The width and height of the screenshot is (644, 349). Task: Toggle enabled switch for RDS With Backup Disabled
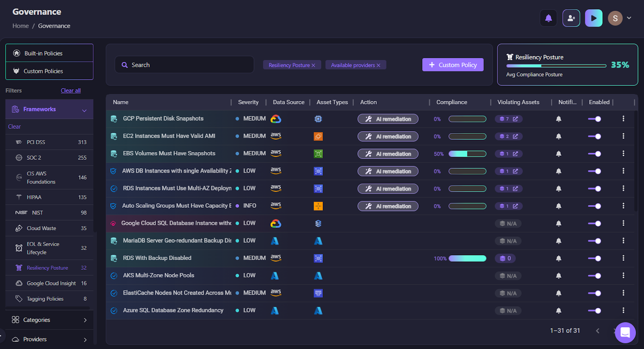[594, 258]
